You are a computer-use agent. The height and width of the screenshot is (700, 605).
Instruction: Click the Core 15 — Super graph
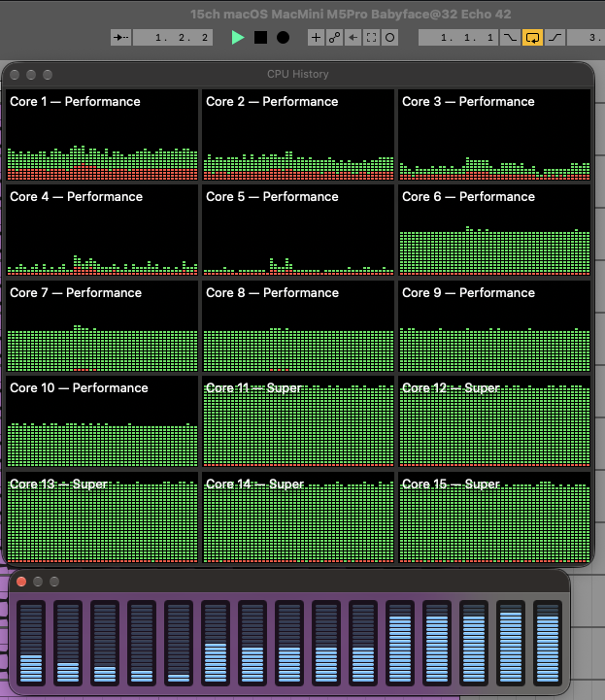pyautogui.click(x=494, y=517)
